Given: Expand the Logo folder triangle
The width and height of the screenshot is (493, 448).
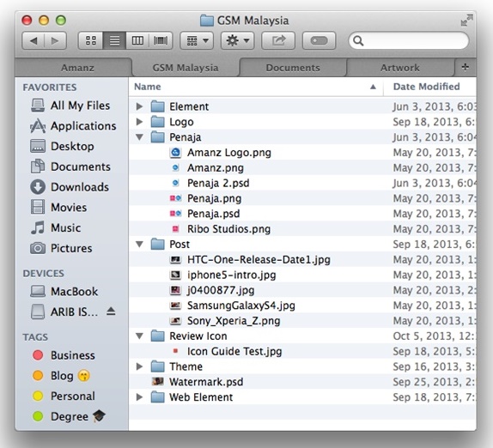Looking at the screenshot, I should coord(139,122).
